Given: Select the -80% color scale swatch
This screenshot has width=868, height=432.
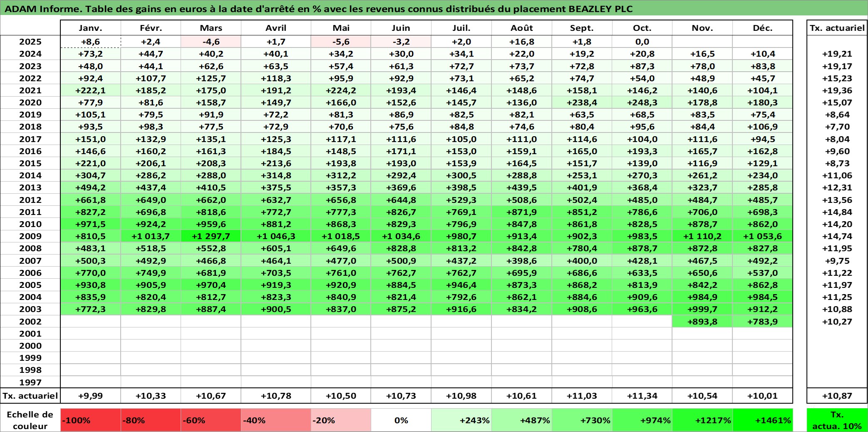Looking at the screenshot, I should 151,420.
